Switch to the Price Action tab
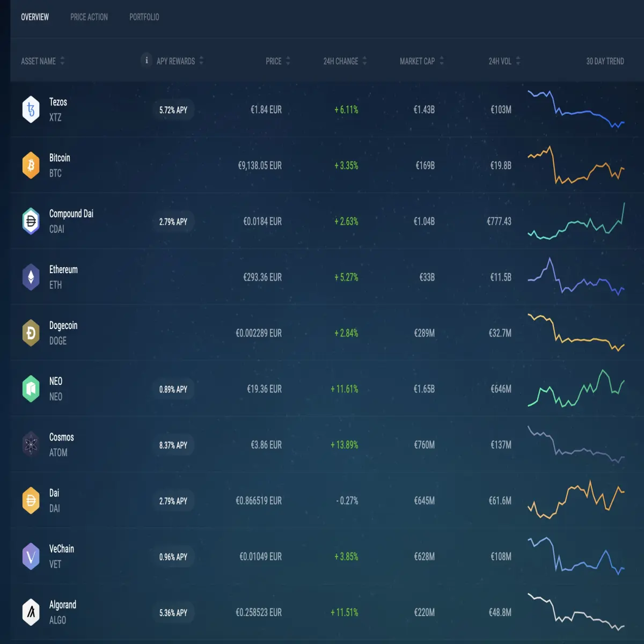 point(89,17)
